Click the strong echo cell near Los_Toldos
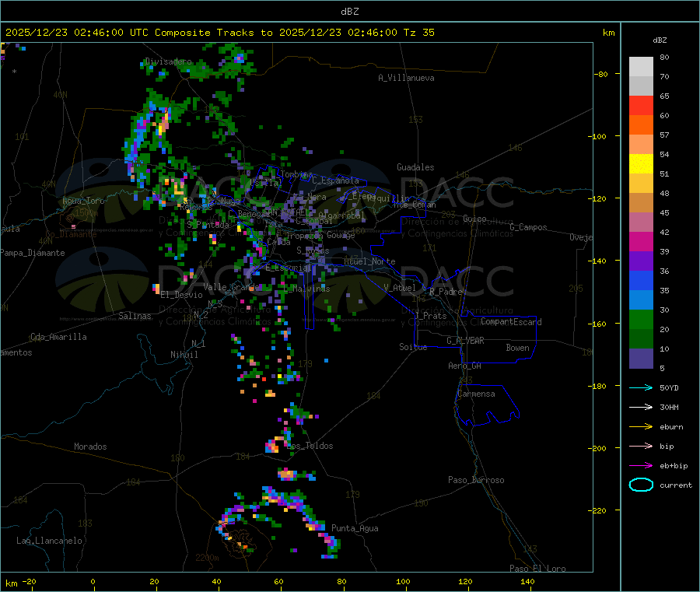Screen dimensions: 700x592 (x=272, y=446)
